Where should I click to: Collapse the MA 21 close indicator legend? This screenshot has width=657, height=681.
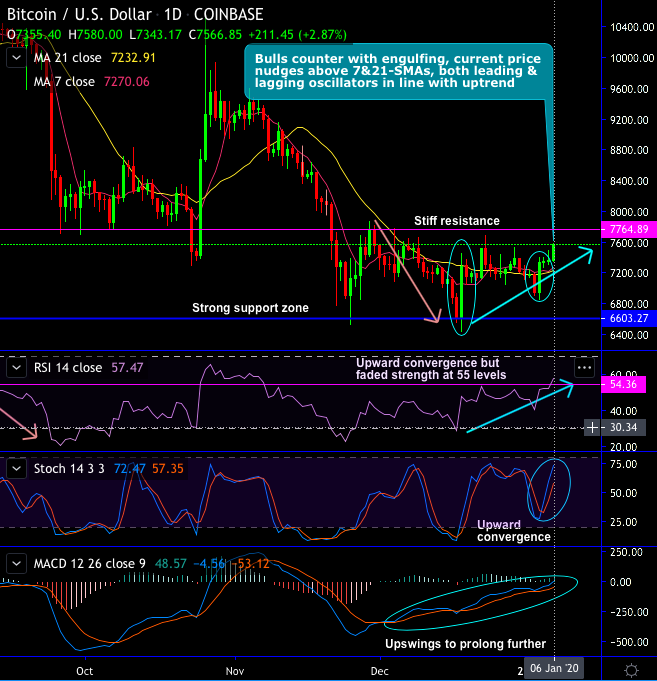[16, 58]
